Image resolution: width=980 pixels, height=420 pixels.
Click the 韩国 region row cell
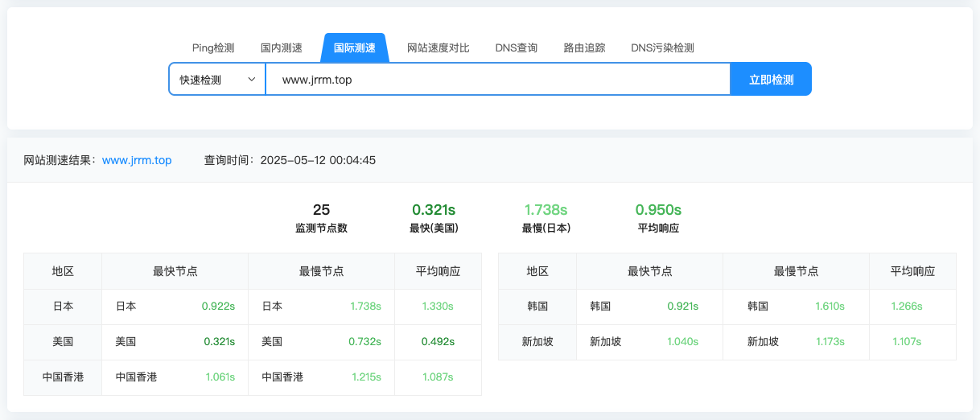537,307
